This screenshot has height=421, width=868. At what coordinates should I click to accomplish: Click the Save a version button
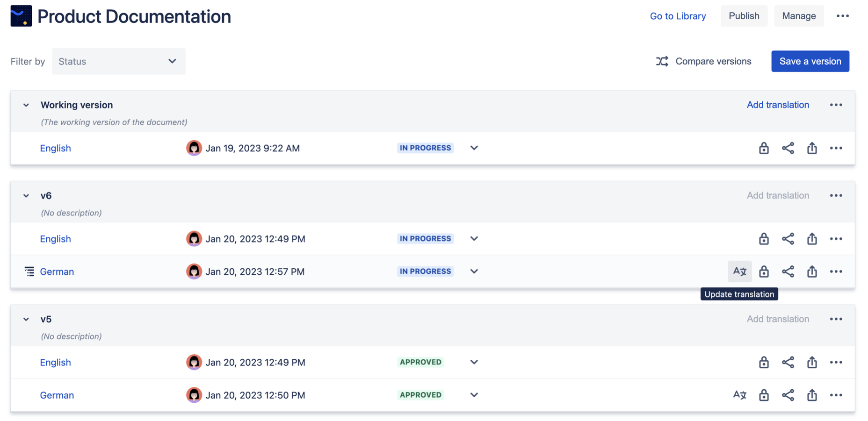tap(810, 61)
